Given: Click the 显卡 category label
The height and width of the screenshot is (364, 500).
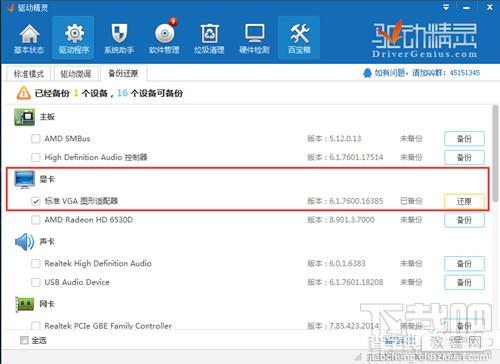Looking at the screenshot, I should 47,179.
